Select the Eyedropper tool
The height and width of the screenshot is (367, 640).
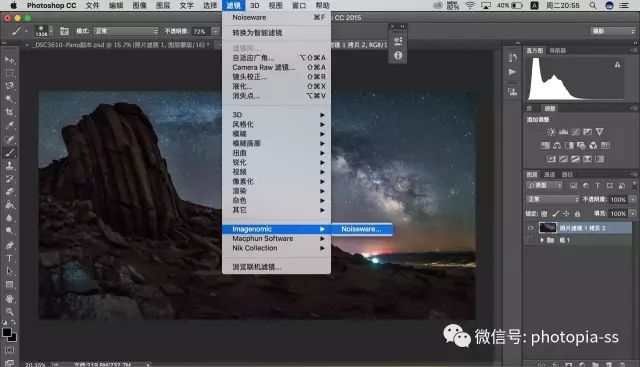point(9,125)
